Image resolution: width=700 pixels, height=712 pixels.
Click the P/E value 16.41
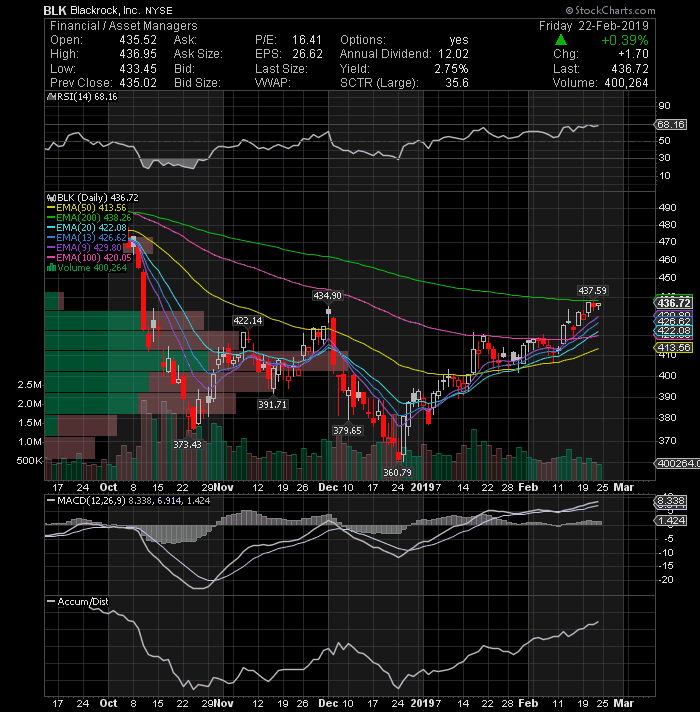[x=307, y=40]
